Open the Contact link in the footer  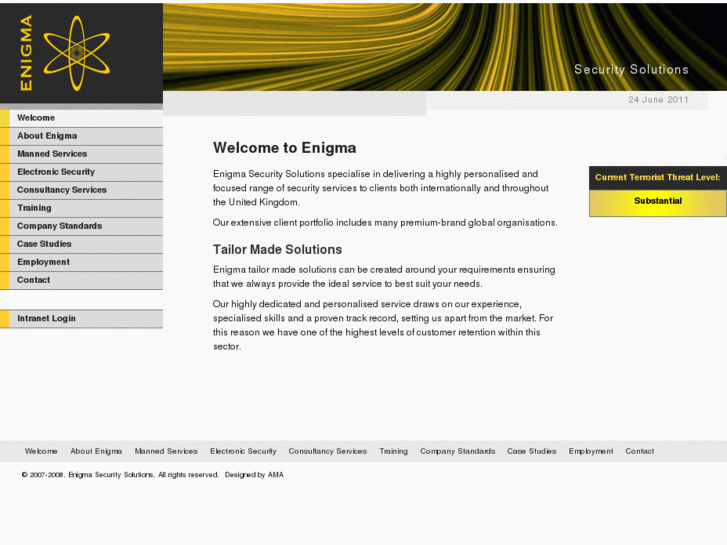[639, 451]
